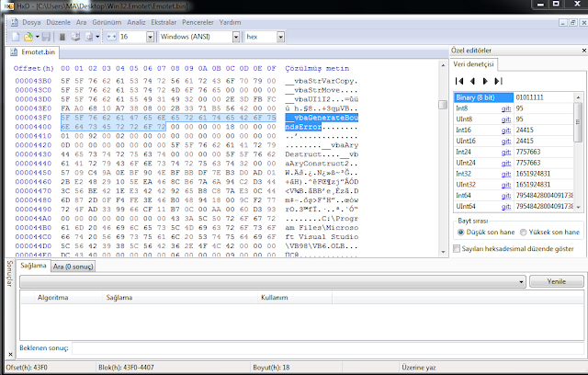Open the Düzenle menu
This screenshot has height=375, width=588.
59,22
